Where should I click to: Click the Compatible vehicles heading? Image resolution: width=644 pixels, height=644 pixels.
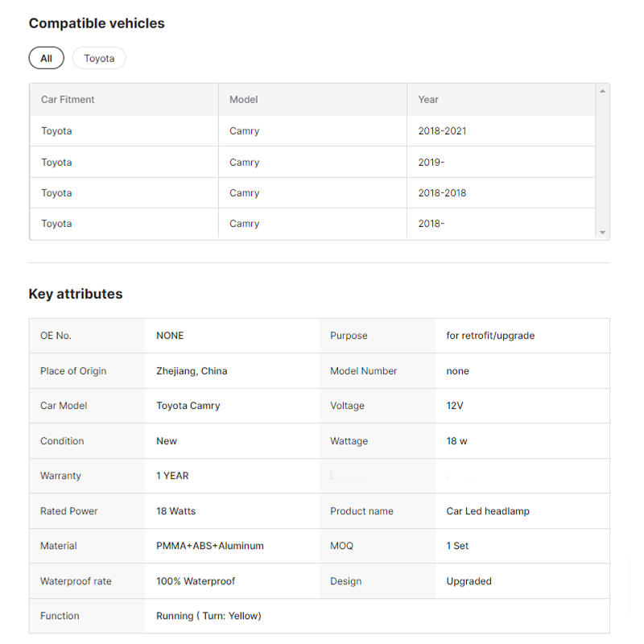(97, 23)
